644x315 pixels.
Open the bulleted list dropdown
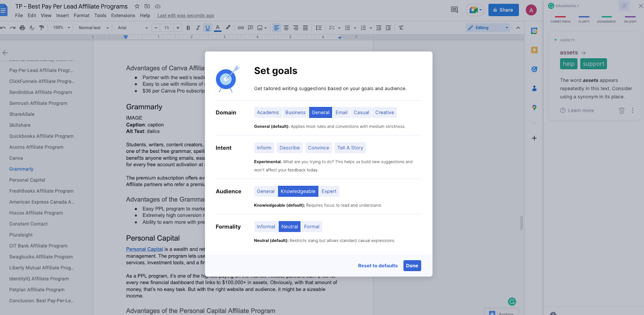(355, 28)
